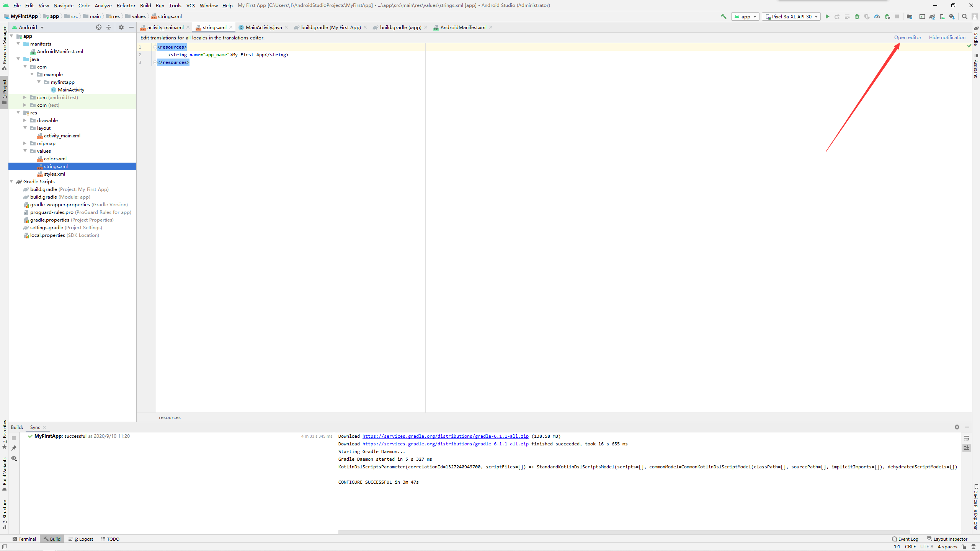Click the Debug app bug icon

(x=857, y=16)
